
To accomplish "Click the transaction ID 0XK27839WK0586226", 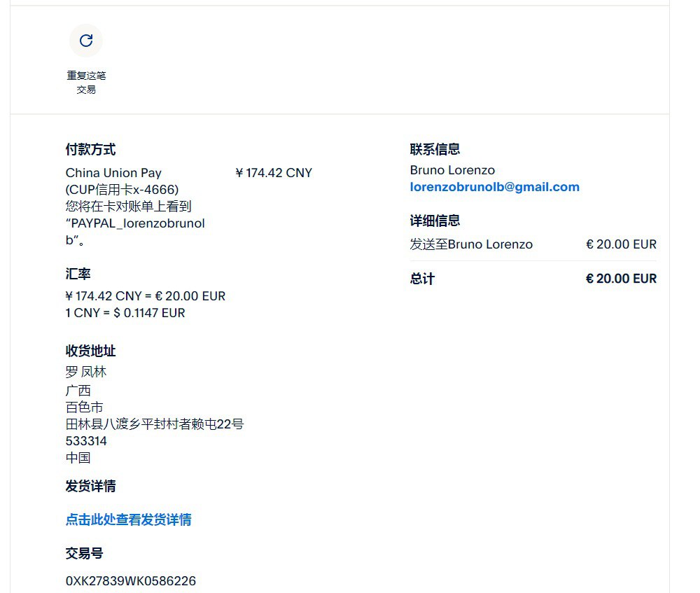I will coord(130,581).
